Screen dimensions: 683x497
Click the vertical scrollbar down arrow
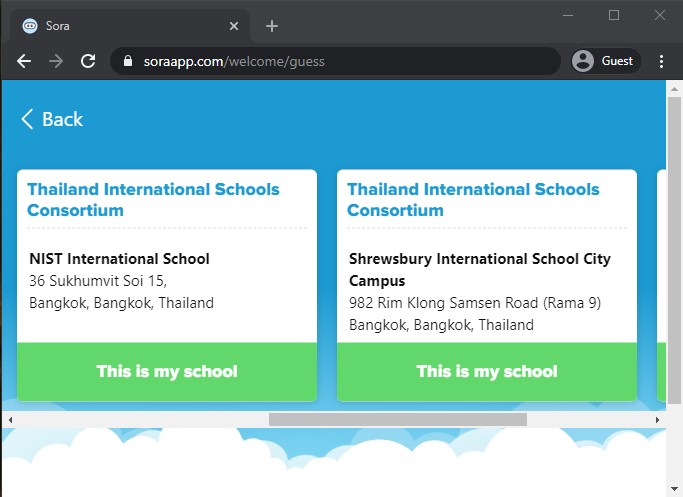[674, 488]
